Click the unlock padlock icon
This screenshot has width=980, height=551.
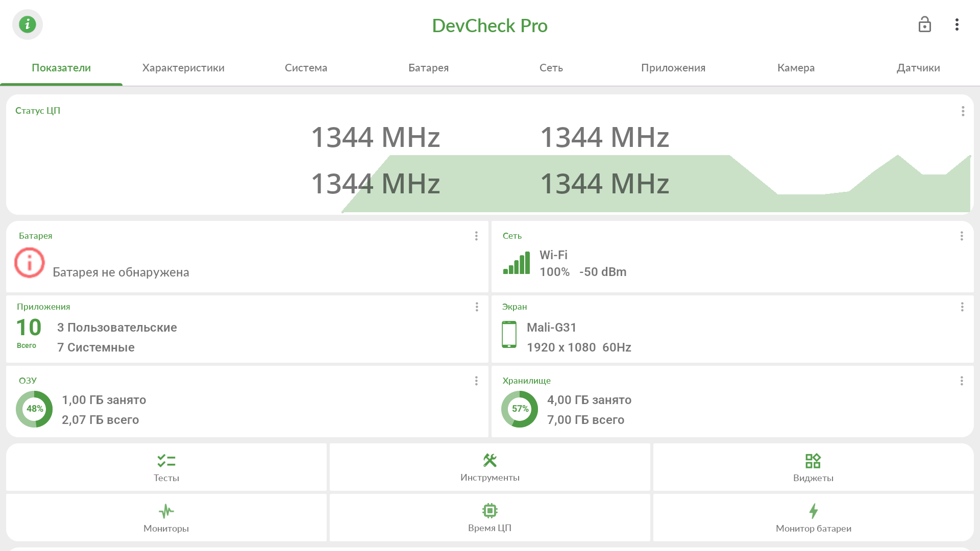[x=924, y=24]
